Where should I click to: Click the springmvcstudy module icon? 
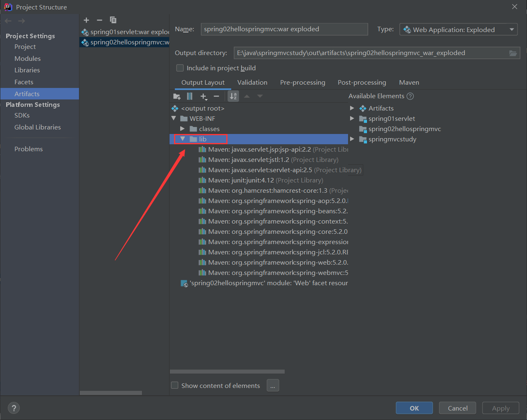click(x=363, y=139)
